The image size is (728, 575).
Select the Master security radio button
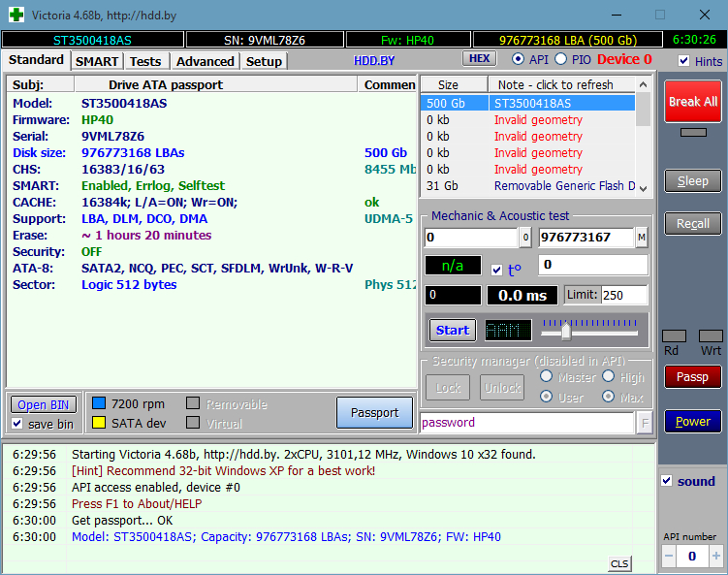click(547, 376)
